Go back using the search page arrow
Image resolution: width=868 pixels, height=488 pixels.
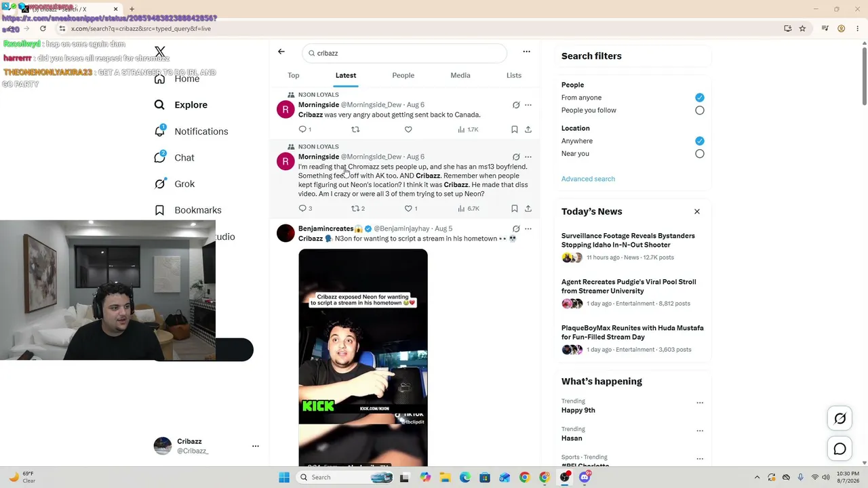click(281, 52)
